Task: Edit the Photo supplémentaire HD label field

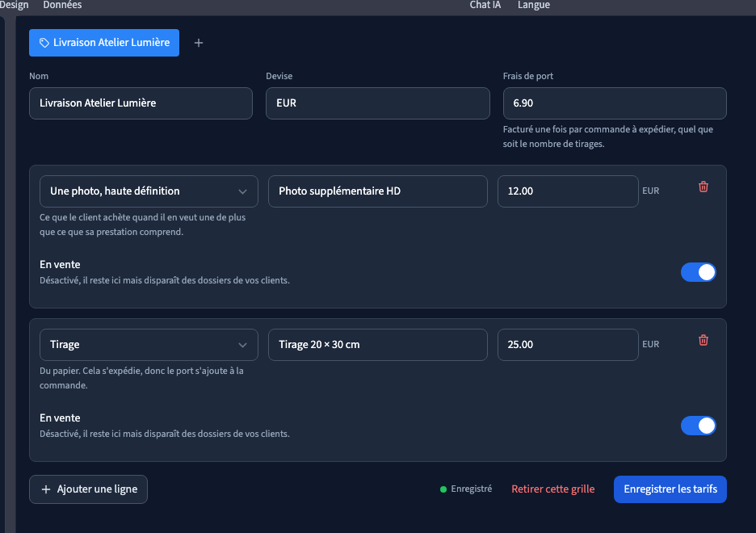Action: tap(377, 191)
